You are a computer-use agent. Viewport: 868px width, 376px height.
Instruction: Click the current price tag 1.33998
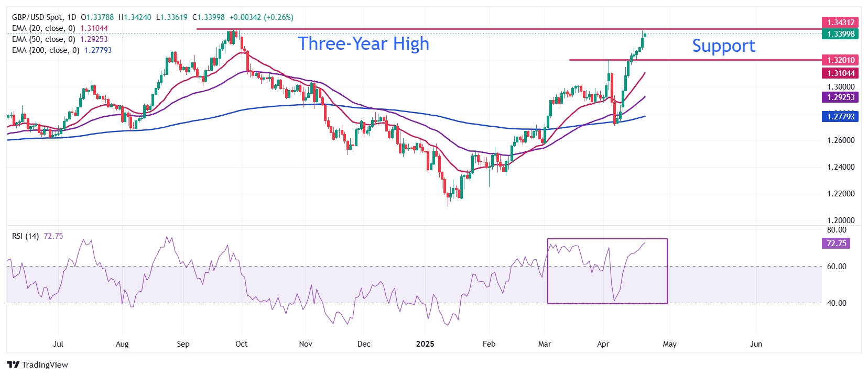pyautogui.click(x=840, y=34)
